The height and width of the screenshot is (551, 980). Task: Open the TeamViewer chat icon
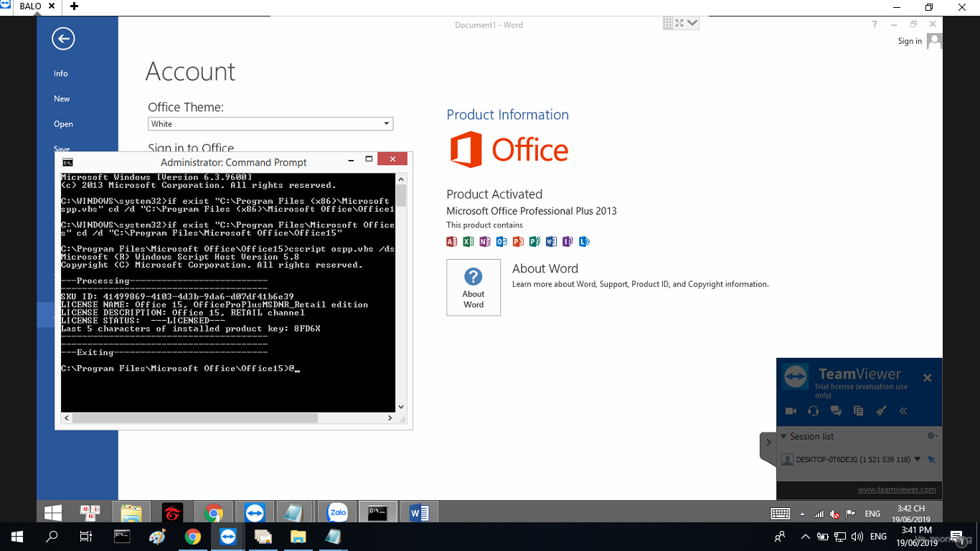pos(836,411)
